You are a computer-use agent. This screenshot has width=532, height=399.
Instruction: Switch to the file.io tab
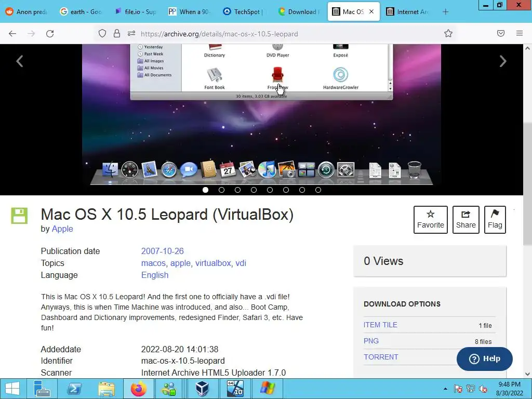click(x=136, y=12)
